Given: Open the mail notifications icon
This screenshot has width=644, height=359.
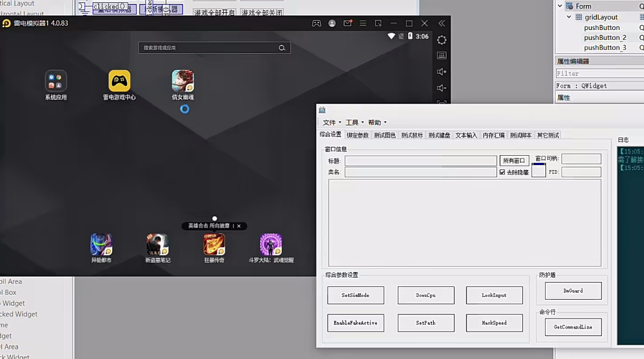Looking at the screenshot, I should [347, 23].
